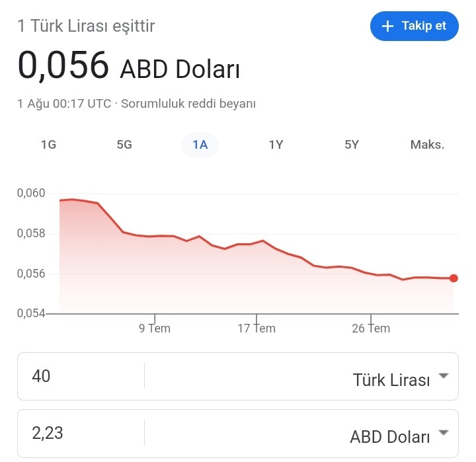This screenshot has height=462, width=476.
Task: Click the plus icon in Takip et
Action: tap(387, 26)
